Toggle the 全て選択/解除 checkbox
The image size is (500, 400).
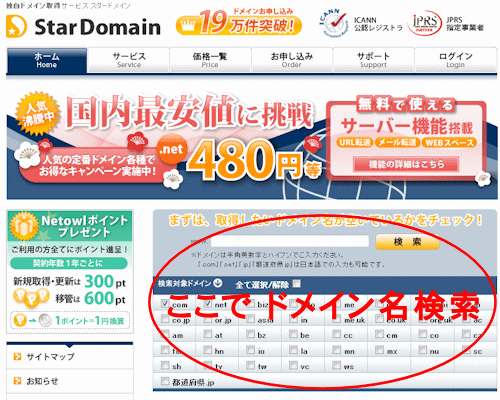[296, 284]
